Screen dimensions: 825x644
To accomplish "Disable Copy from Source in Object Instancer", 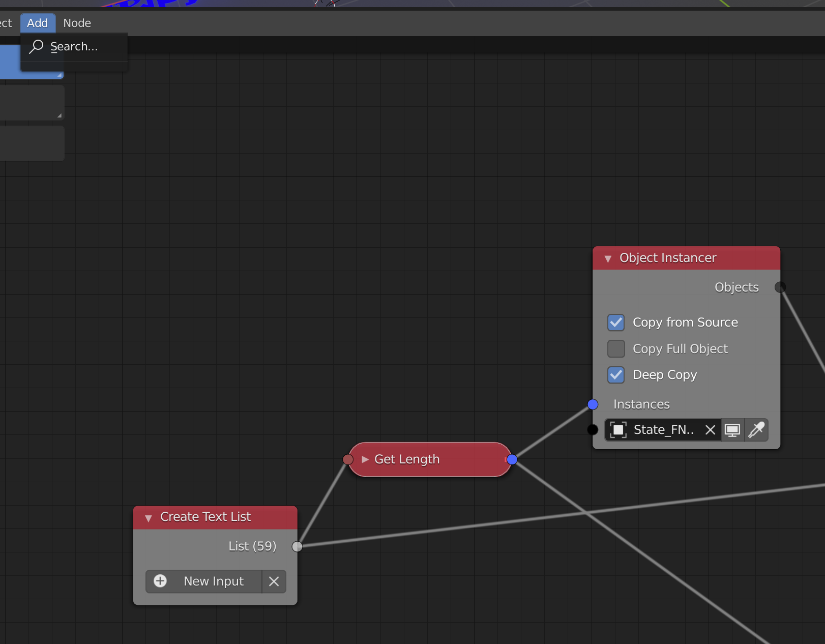I will (616, 323).
